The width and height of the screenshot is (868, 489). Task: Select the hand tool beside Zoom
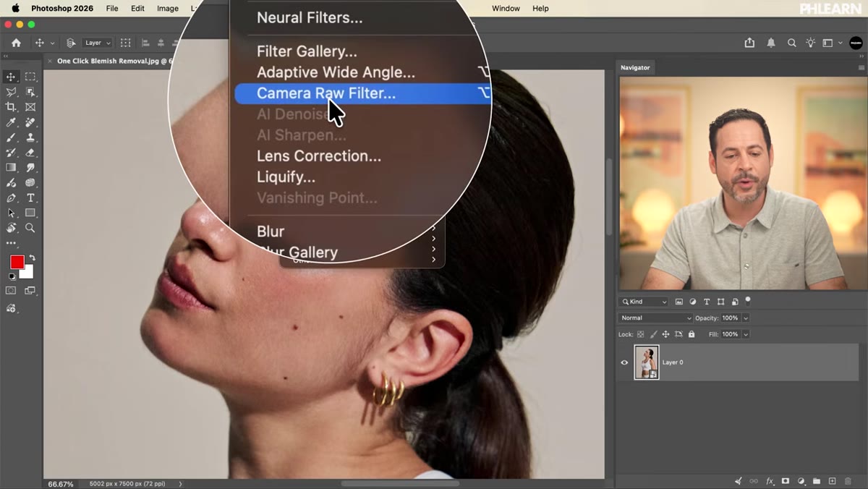click(x=11, y=228)
